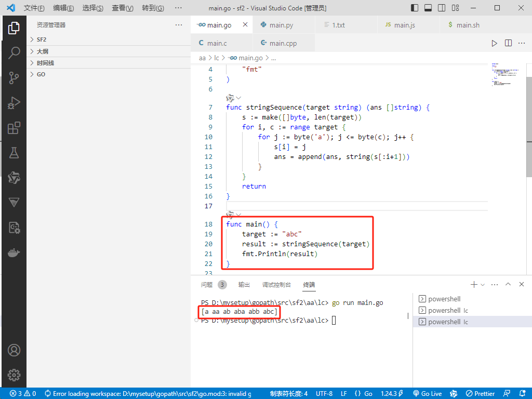Open customize layout icon
The height and width of the screenshot is (399, 532).
click(455, 8)
